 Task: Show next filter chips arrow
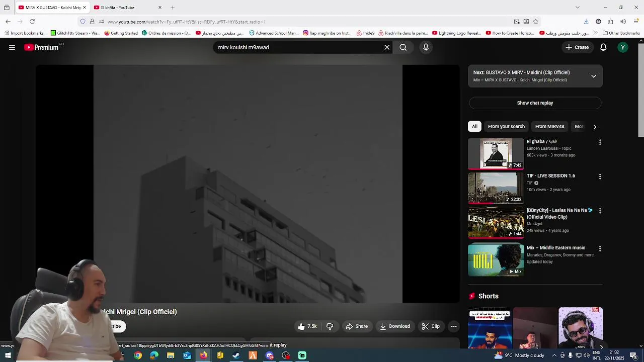(595, 127)
